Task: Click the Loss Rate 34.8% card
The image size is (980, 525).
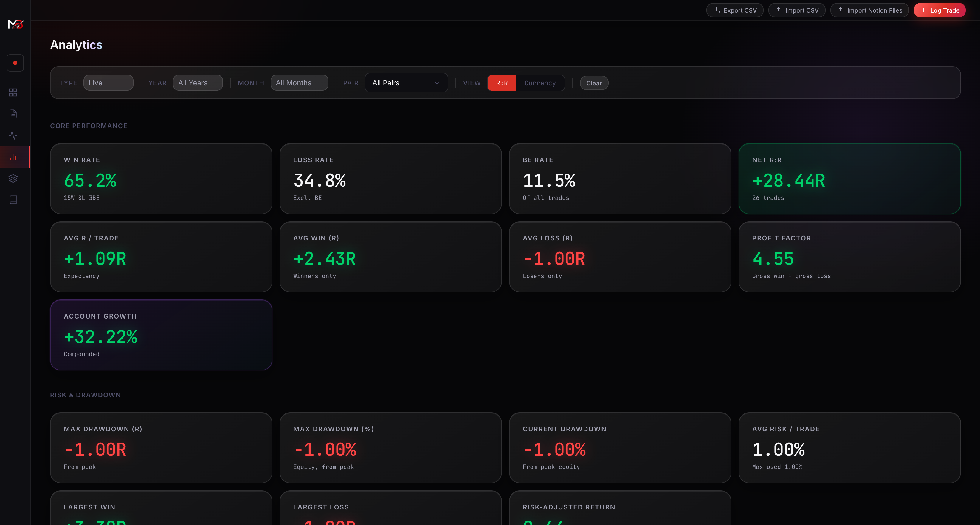Action: coord(390,179)
